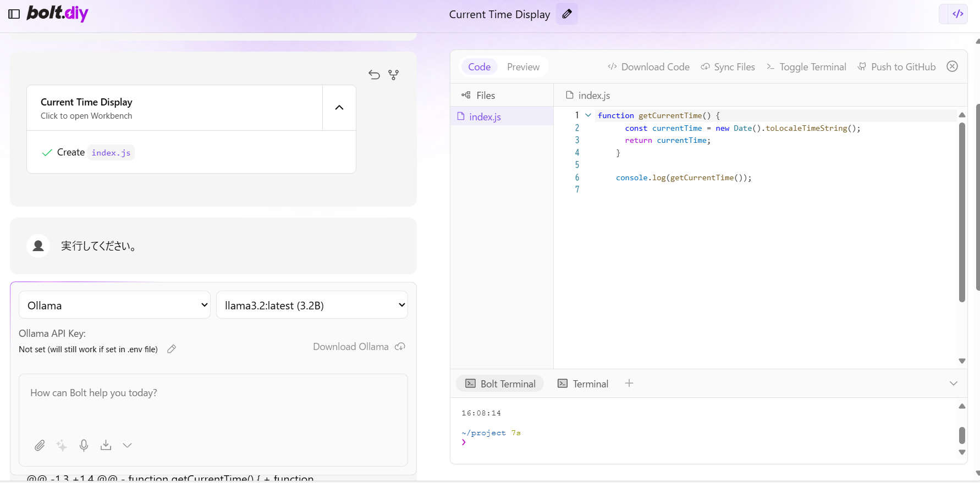
Task: Click the Push to GitHub button
Action: (x=896, y=67)
